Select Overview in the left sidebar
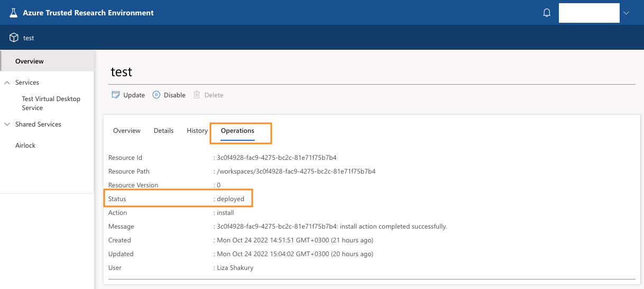Viewport: 644px width, 289px height. click(30, 61)
